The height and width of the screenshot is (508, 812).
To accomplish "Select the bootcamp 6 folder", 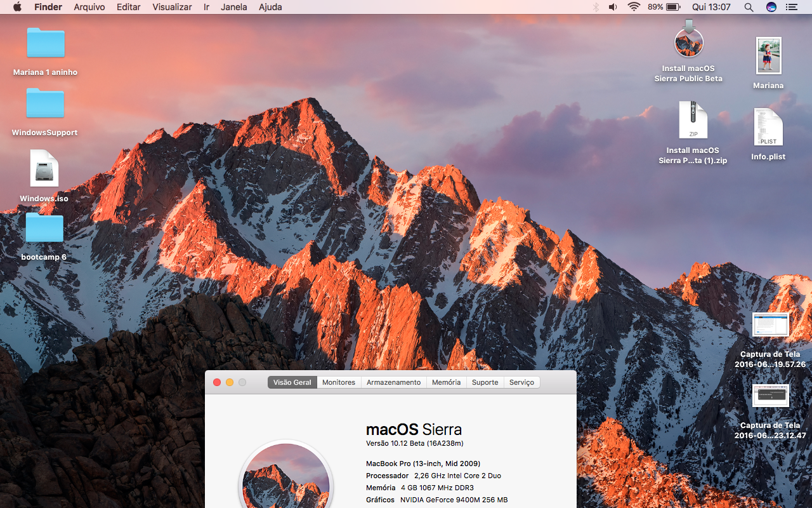I will (x=44, y=236).
